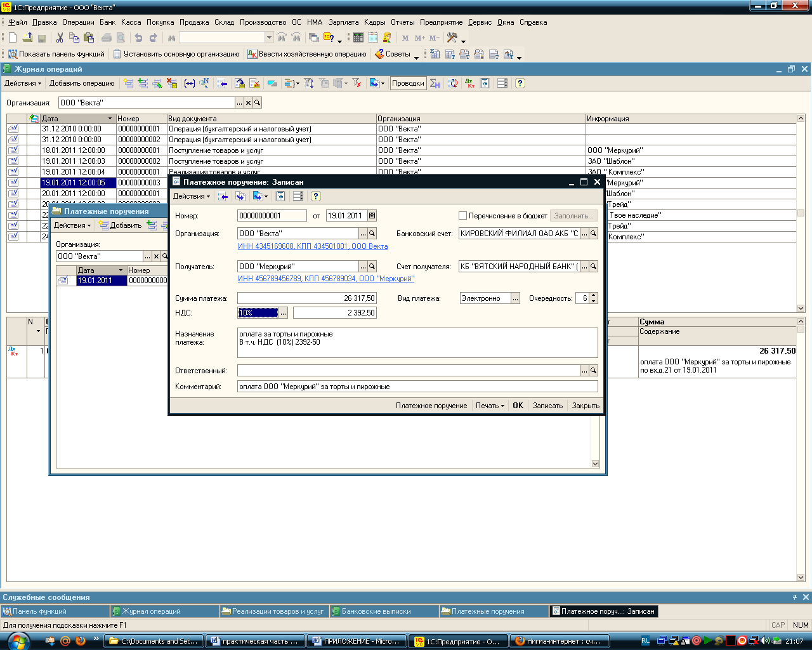Open the Отчеты menu
Image resolution: width=812 pixels, height=650 pixels.
402,22
